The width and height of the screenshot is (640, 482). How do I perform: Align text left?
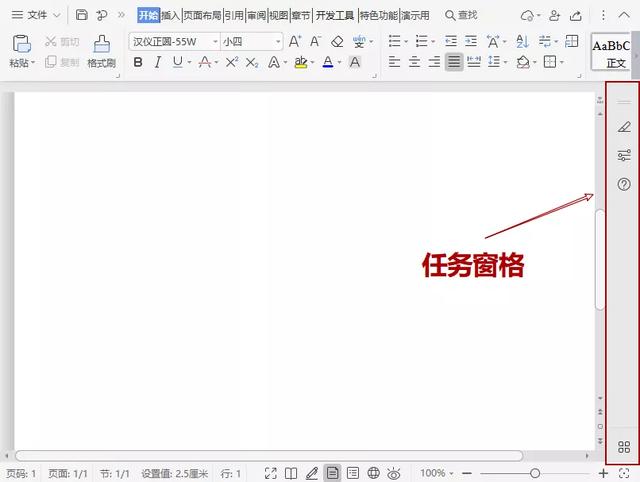pos(394,62)
